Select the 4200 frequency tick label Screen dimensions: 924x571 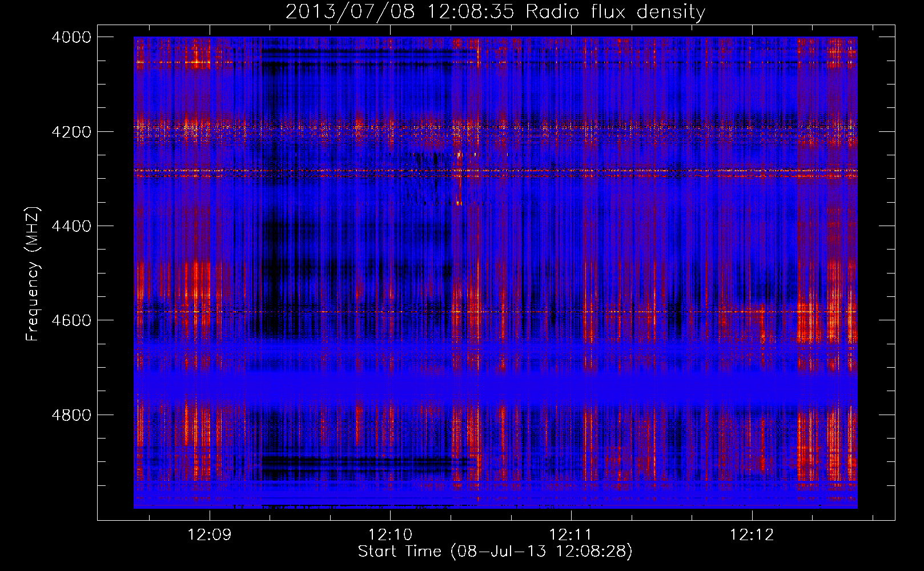click(71, 132)
